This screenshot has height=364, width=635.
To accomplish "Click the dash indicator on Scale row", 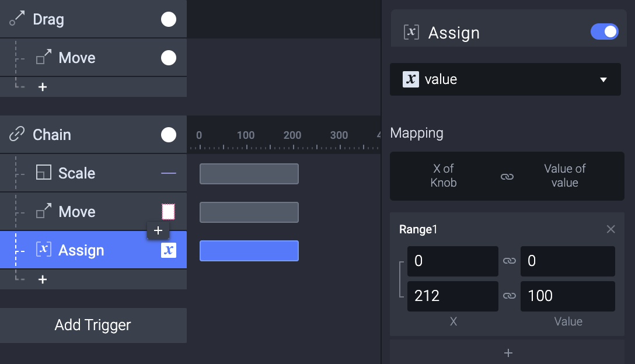I will click(169, 173).
